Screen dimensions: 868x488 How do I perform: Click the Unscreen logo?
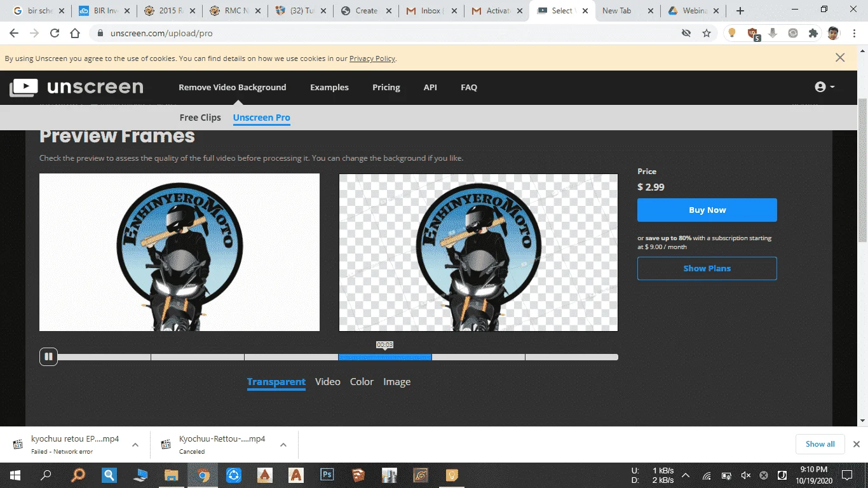[76, 88]
